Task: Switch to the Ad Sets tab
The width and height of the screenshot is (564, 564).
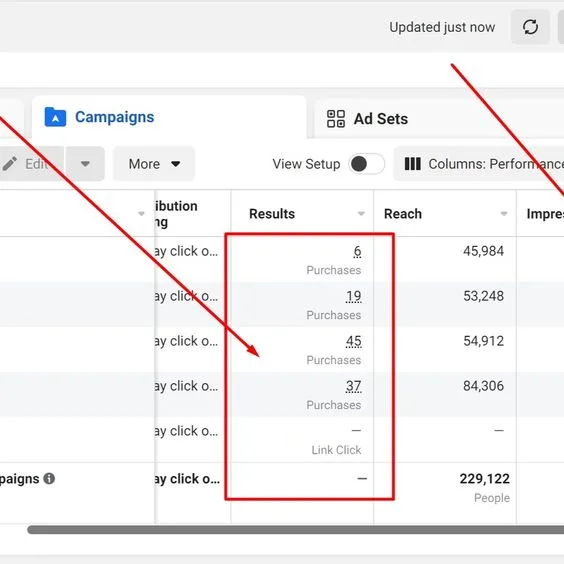Action: [x=439, y=119]
